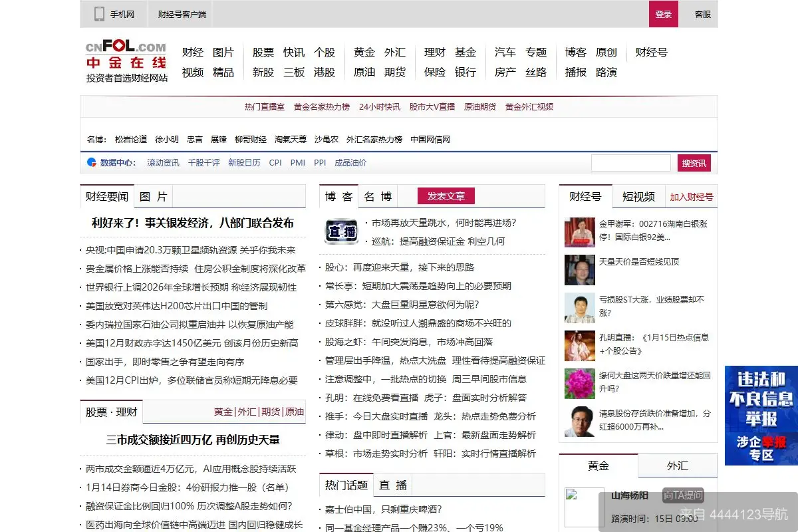Open the CPI data link
The width and height of the screenshot is (798, 532).
275,162
